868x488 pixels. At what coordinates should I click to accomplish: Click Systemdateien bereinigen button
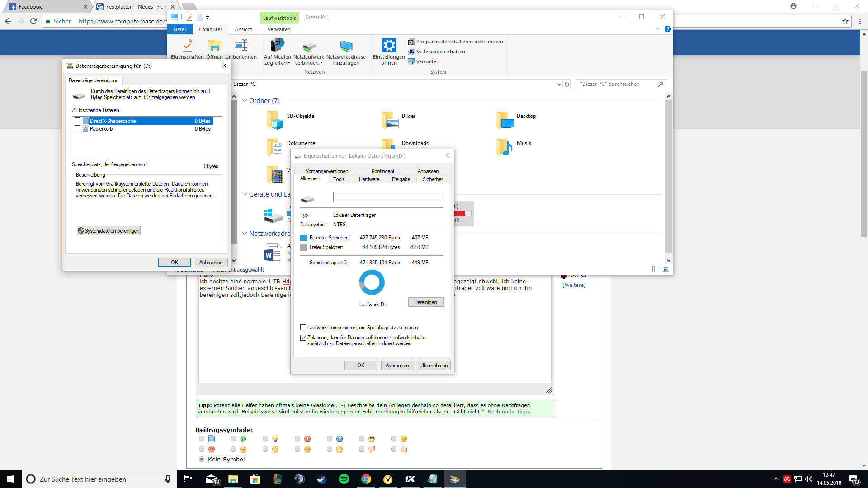coord(108,231)
